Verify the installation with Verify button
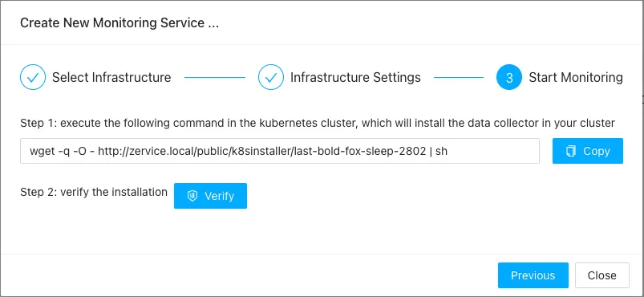644x297 pixels. (x=210, y=196)
